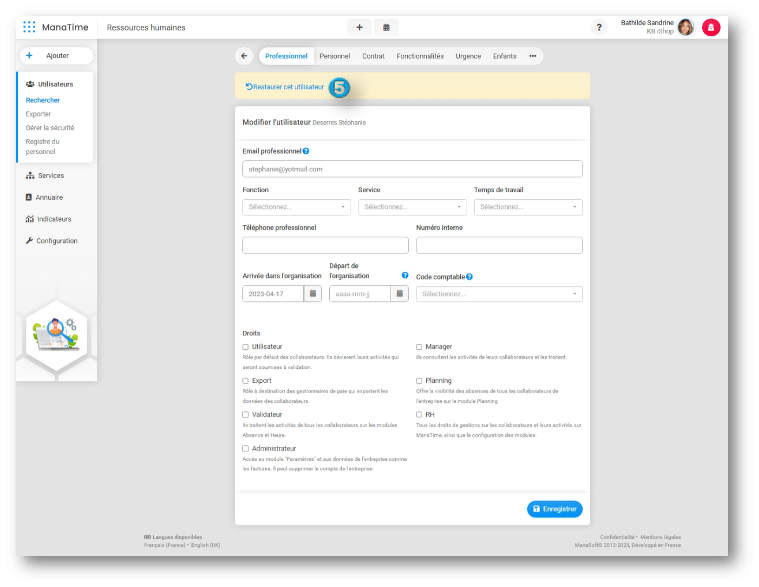Click Bathilde Sandrine profile avatar
Screen dimensions: 759x587
[685, 27]
